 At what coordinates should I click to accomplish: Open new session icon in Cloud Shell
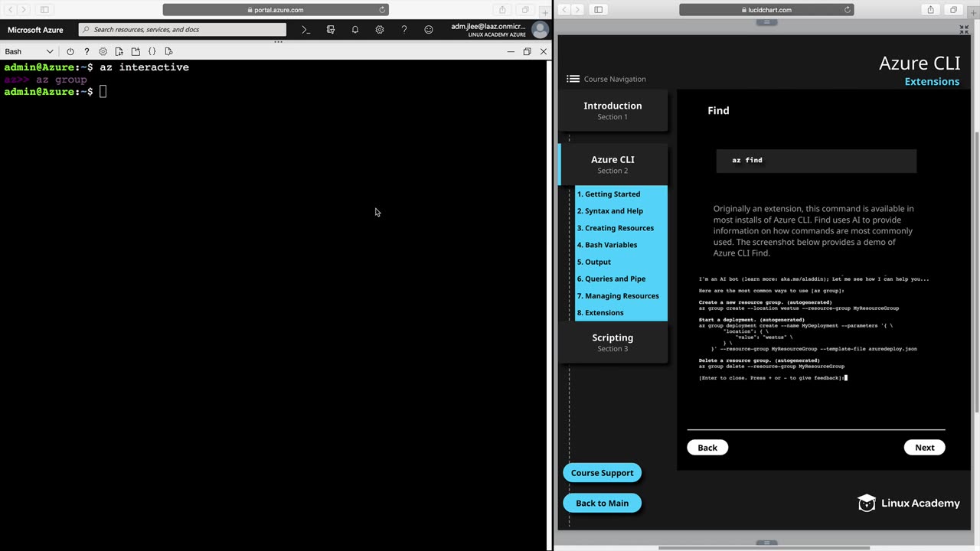pyautogui.click(x=136, y=51)
